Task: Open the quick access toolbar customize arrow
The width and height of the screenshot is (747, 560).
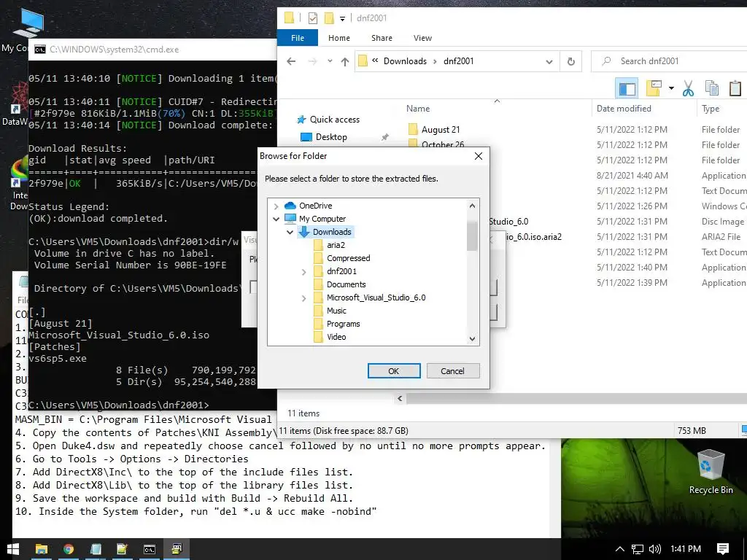Action: tap(342, 18)
